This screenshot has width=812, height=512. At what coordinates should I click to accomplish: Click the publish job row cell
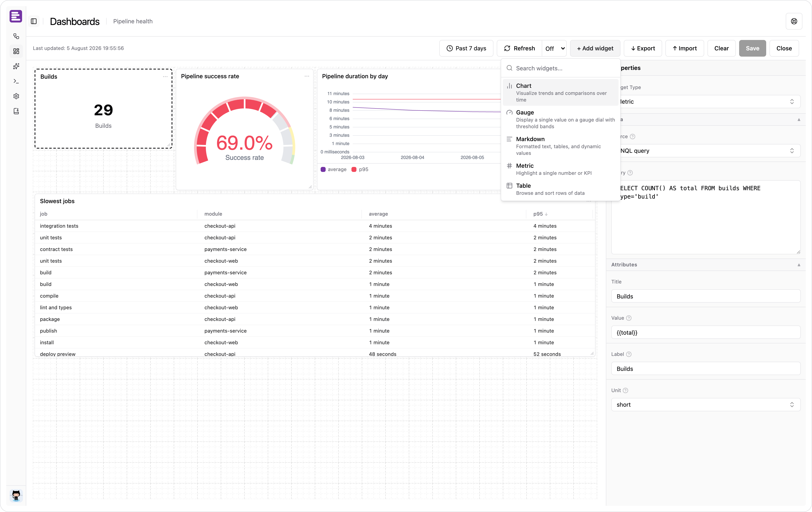coord(48,331)
